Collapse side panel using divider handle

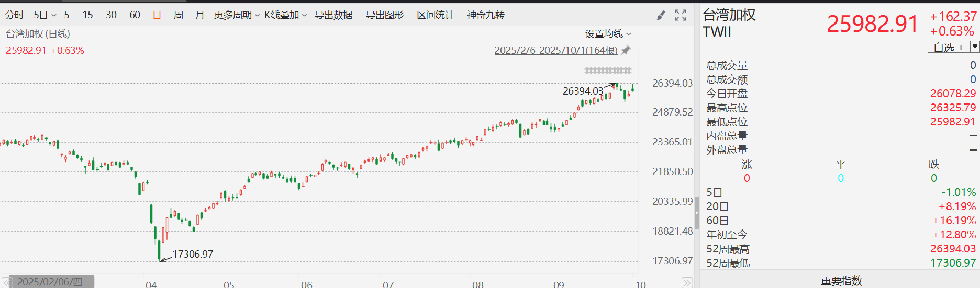coord(697,213)
